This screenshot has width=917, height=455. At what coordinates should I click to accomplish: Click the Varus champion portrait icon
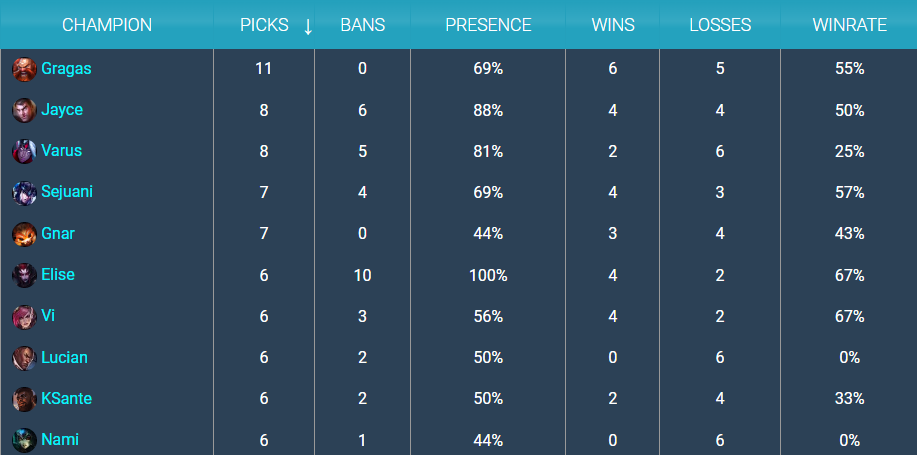coord(24,151)
